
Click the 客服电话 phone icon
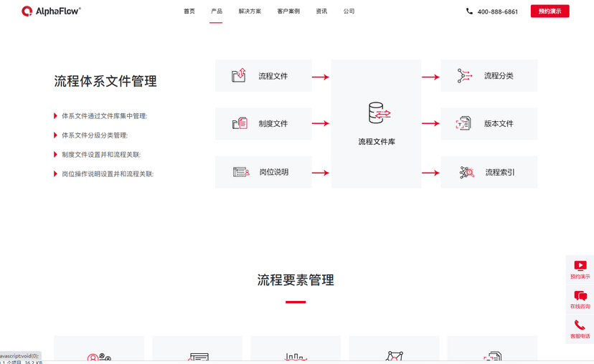(580, 326)
